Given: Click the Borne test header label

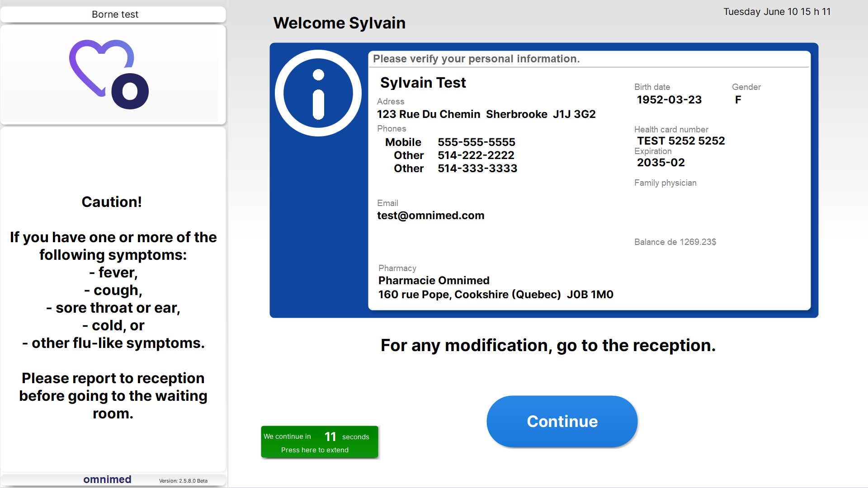Looking at the screenshot, I should (115, 14).
